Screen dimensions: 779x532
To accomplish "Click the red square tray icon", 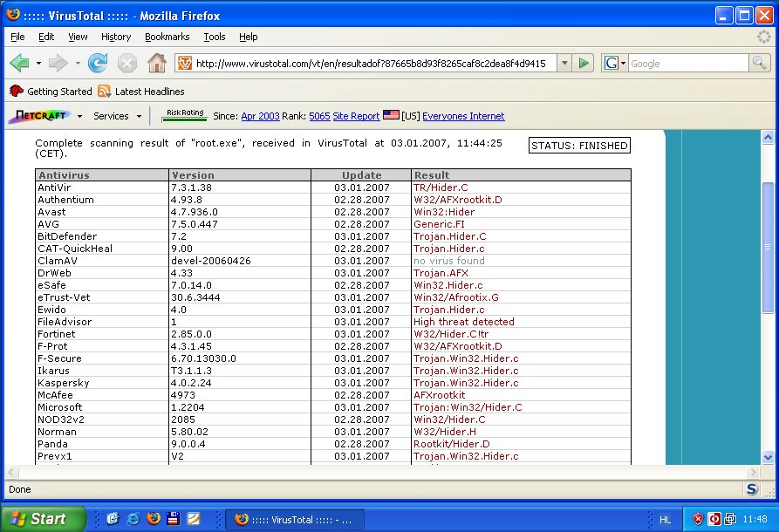I will [x=714, y=519].
